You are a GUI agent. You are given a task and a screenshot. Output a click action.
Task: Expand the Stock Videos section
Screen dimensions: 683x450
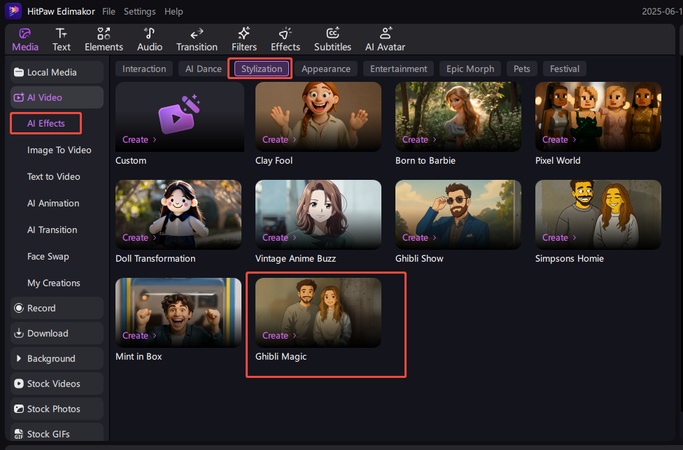(57, 383)
